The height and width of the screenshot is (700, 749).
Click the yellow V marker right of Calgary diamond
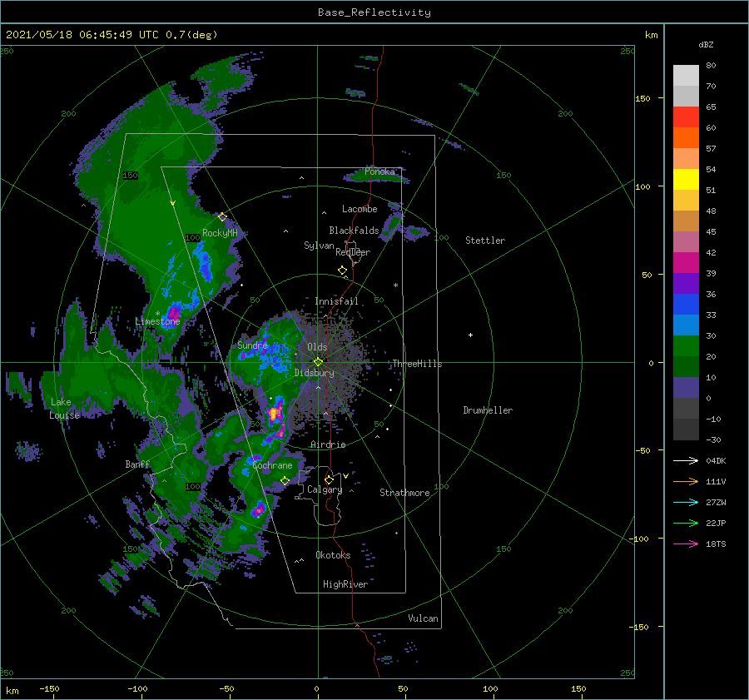click(345, 476)
